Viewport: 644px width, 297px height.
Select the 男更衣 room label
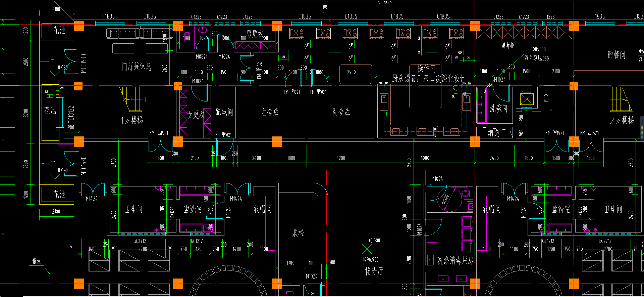[255, 34]
